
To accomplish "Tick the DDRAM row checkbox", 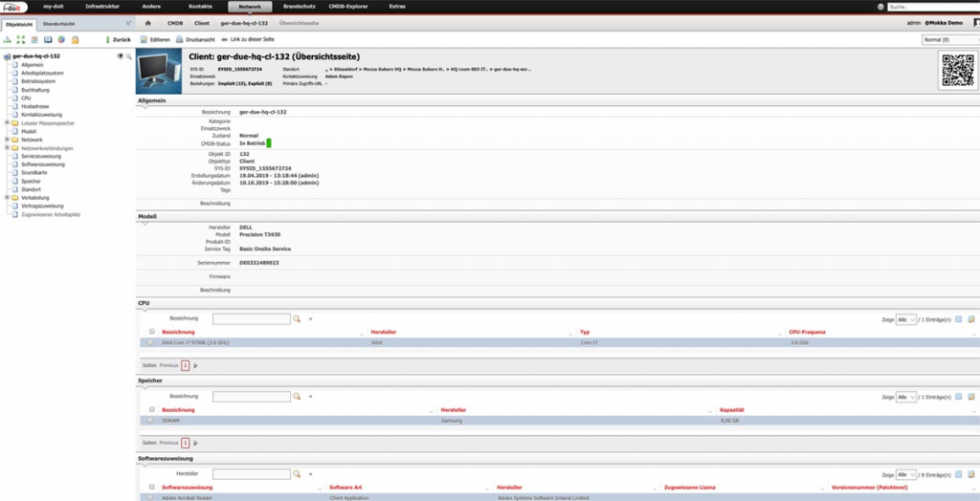I will (x=149, y=420).
